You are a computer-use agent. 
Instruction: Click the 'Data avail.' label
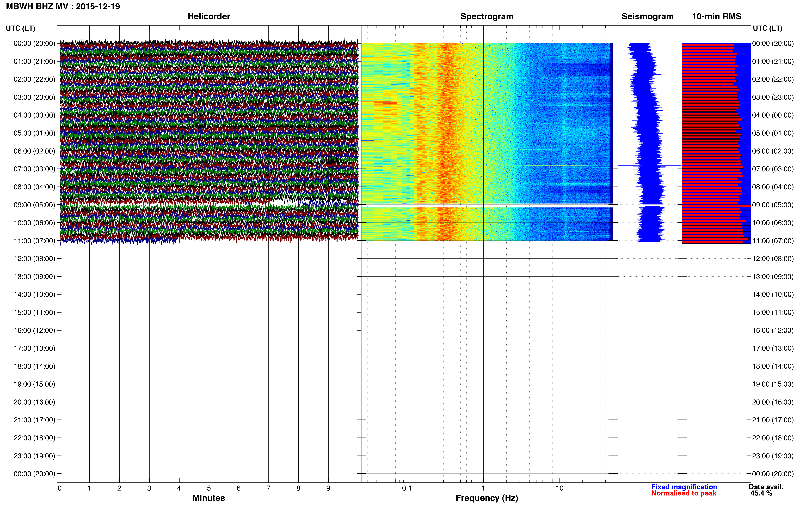(766, 487)
